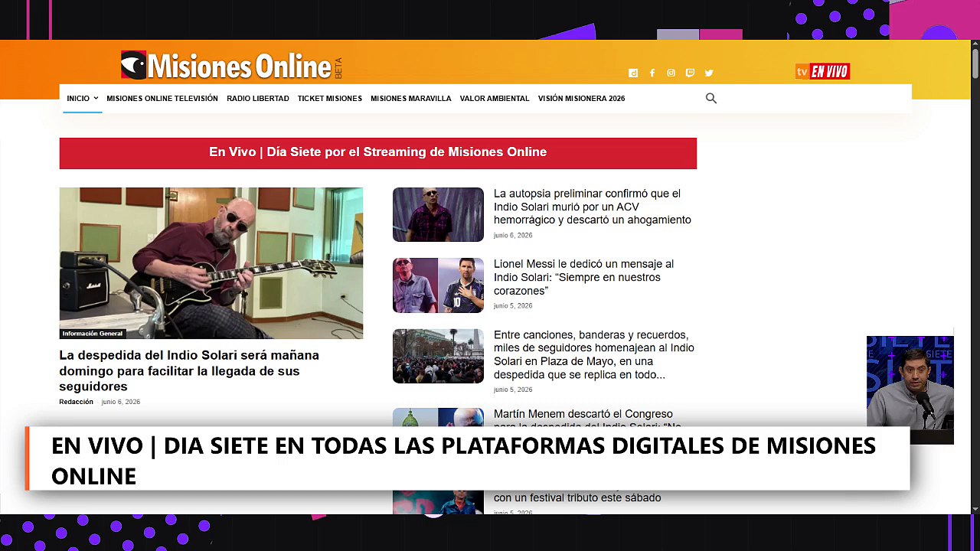Open the Indio Solari guitar photo
The height and width of the screenshot is (551, 980).
coord(211,263)
